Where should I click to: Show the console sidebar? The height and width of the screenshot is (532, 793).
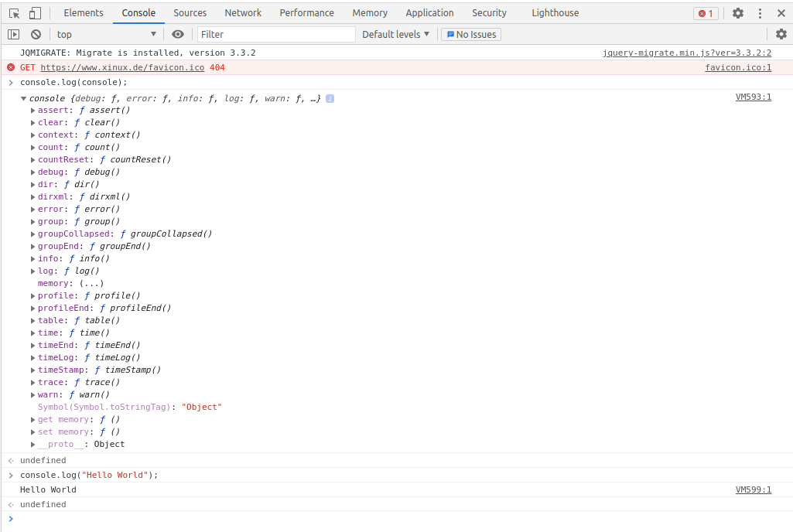[13, 34]
